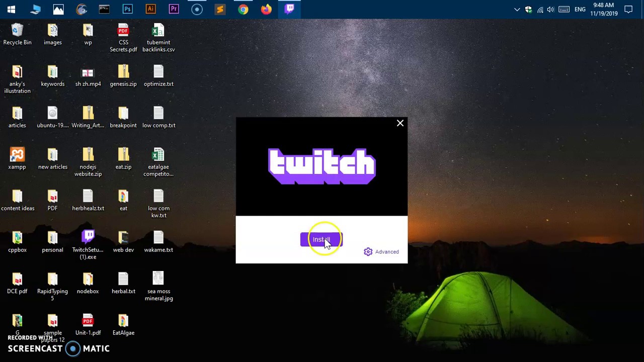Select the Writing_Art archive icon
This screenshot has width=644, height=362.
pyautogui.click(x=88, y=117)
